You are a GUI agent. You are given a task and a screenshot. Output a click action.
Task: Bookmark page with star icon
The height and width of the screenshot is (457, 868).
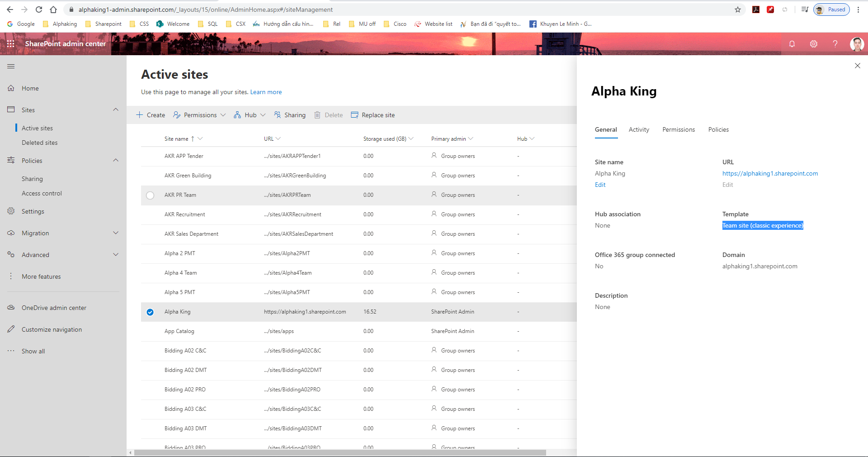[738, 10]
